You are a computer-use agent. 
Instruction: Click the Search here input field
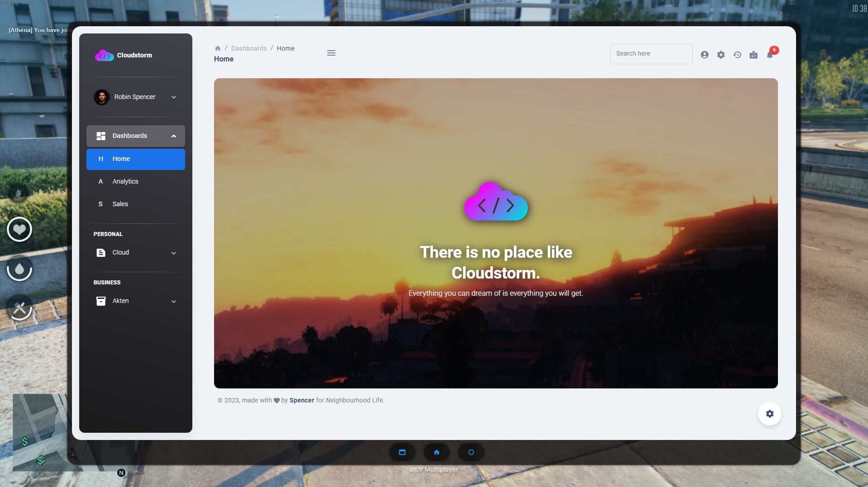click(x=651, y=54)
